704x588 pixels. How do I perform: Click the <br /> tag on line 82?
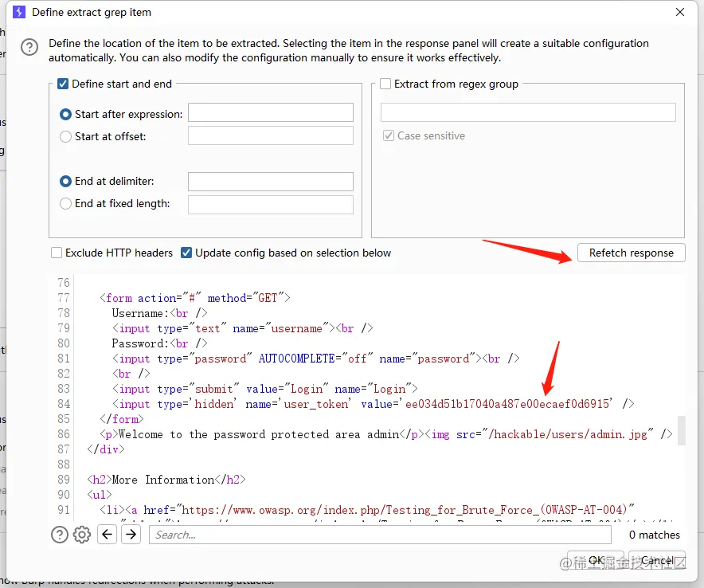coord(131,374)
